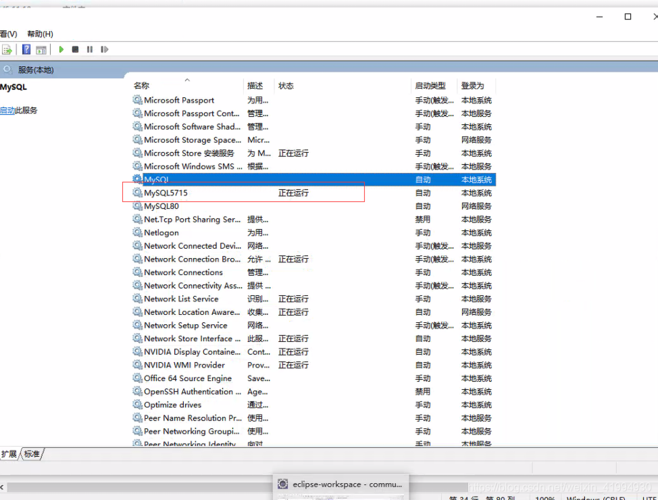
Task: Click the Restart Service toolbar icon
Action: [x=104, y=50]
